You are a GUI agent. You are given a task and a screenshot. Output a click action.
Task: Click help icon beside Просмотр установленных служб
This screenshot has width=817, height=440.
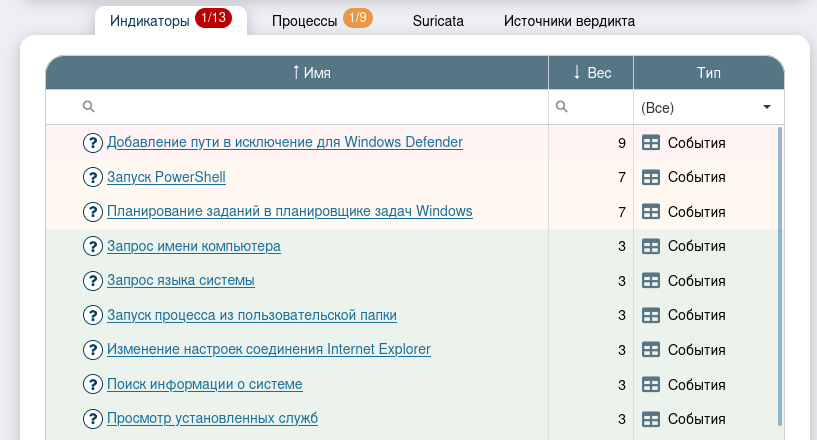(x=93, y=418)
